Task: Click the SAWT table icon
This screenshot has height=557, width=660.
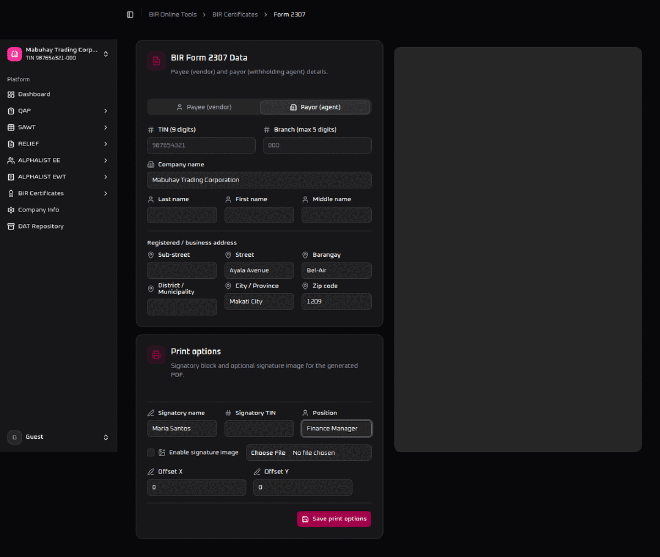Action: [x=11, y=127]
